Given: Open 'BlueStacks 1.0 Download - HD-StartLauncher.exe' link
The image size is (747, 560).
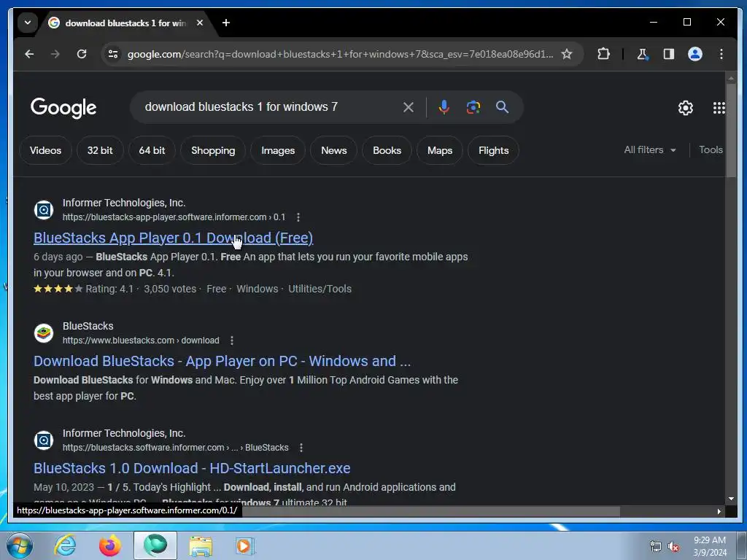Looking at the screenshot, I should click(192, 468).
